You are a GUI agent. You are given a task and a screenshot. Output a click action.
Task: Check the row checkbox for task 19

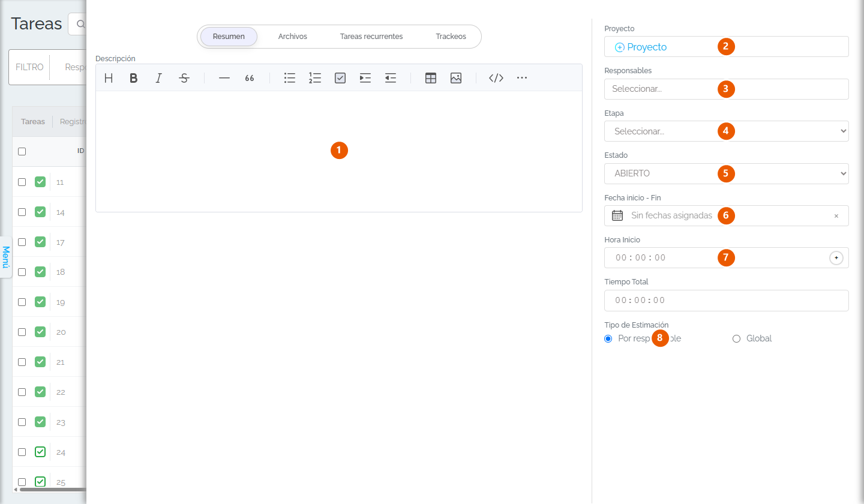pyautogui.click(x=22, y=302)
